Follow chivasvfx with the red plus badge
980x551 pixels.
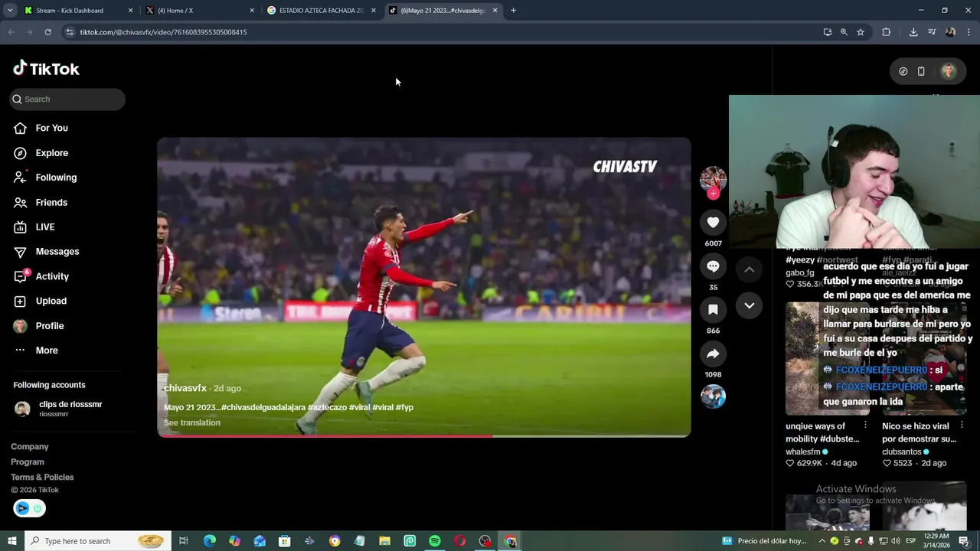tap(713, 194)
